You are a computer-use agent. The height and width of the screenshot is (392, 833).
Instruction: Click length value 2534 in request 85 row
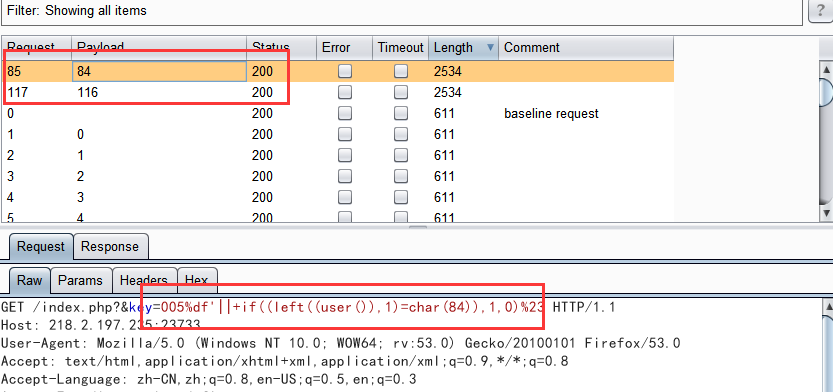[448, 71]
